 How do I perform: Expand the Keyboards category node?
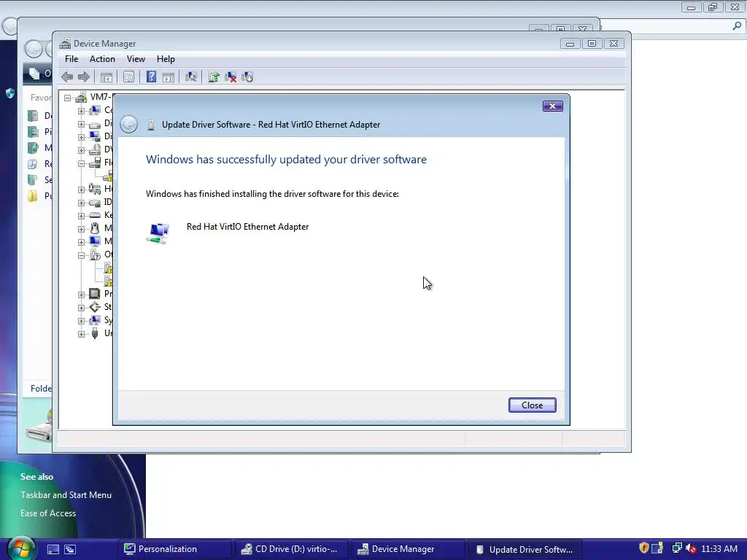[x=81, y=216]
